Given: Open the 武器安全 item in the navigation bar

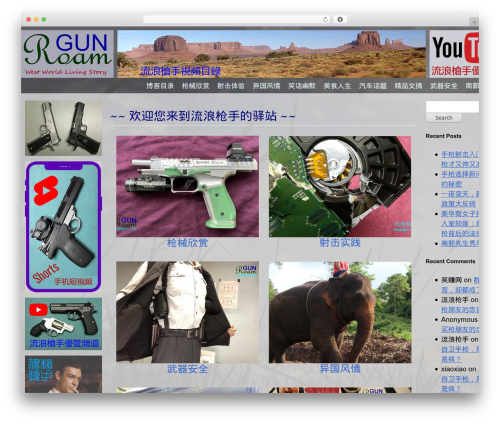Looking at the screenshot, I should [x=444, y=86].
